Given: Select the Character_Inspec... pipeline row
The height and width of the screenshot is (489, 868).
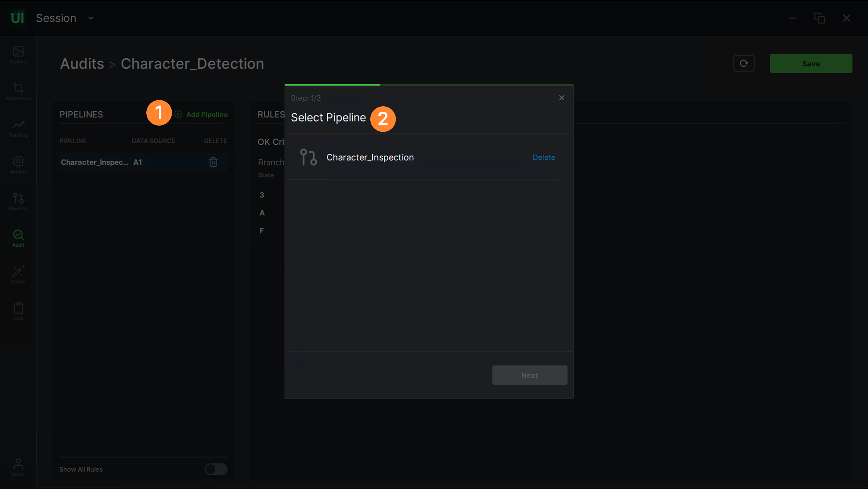Looking at the screenshot, I should pos(143,162).
